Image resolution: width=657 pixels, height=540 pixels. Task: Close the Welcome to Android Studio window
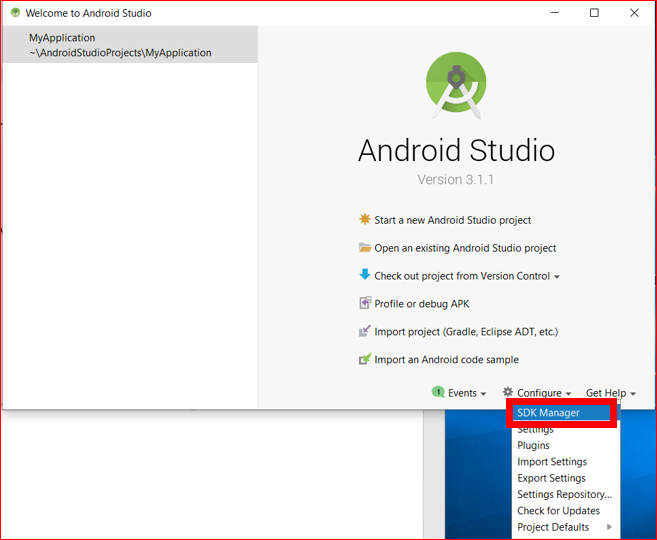point(634,13)
